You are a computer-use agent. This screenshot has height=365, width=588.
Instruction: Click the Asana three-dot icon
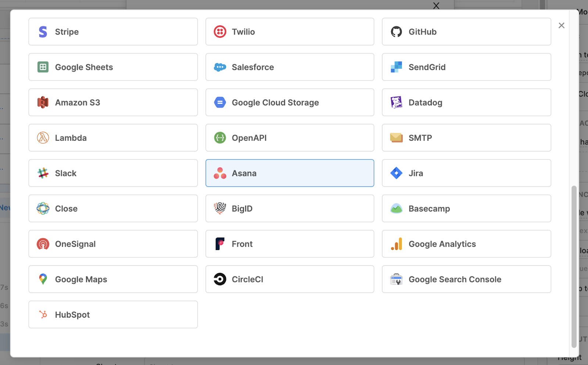click(220, 173)
